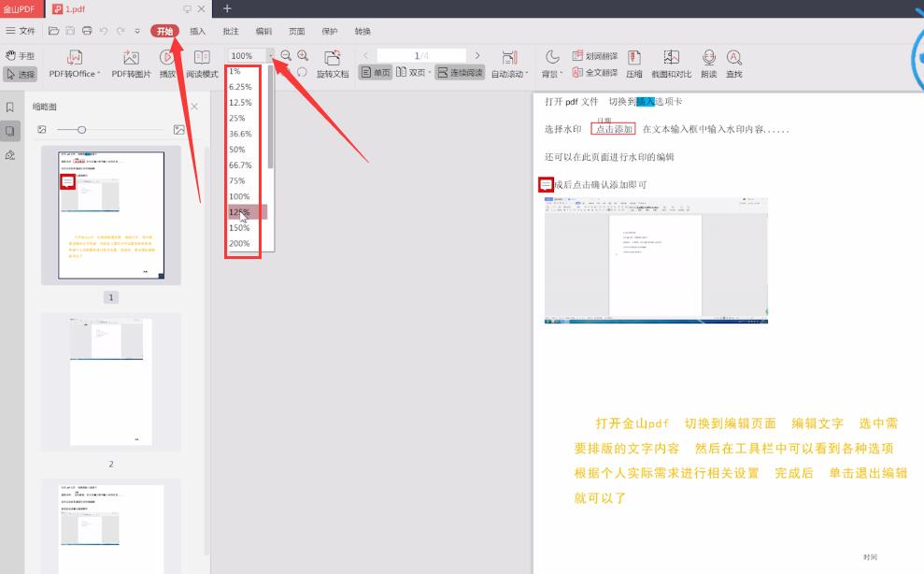This screenshot has height=574, width=924.
Task: Enlarge thumbnails with large image icon
Action: click(179, 129)
